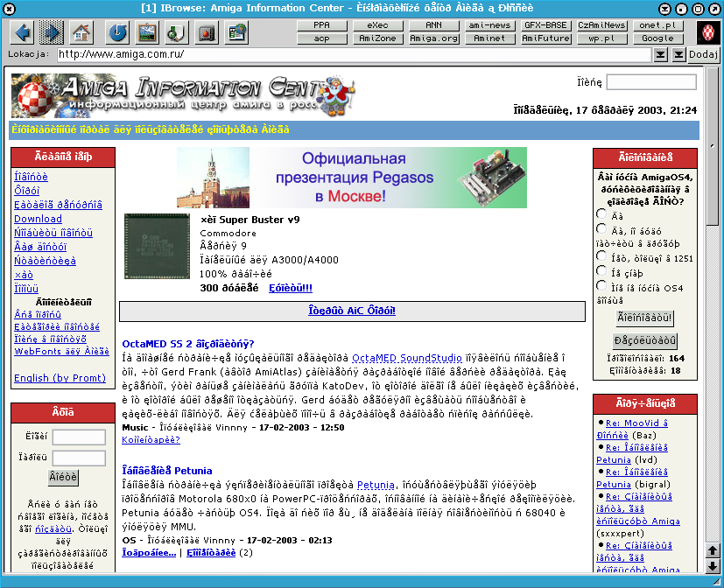Go back with the blue left arrow
Viewport: 724px width, 588px height.
click(22, 32)
